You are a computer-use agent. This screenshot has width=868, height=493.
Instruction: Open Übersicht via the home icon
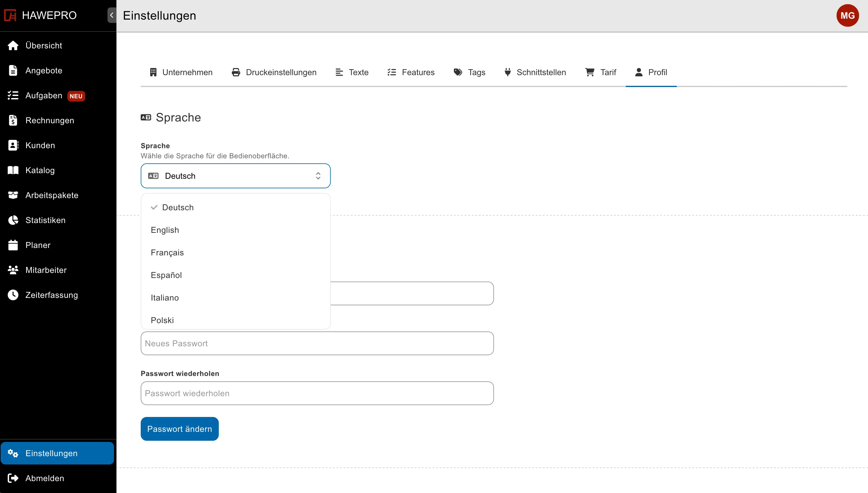point(13,45)
